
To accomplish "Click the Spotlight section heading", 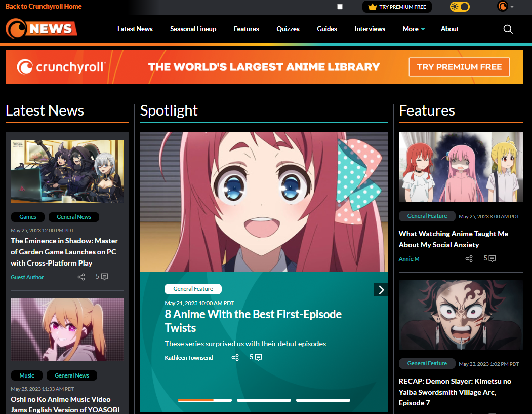I will point(169,110).
